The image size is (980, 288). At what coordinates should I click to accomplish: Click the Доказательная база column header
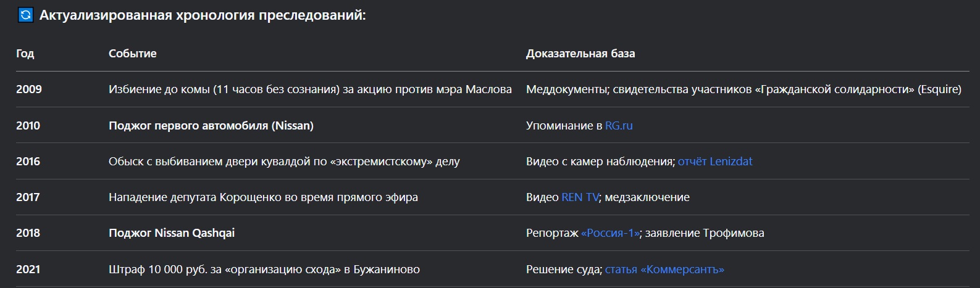(580, 54)
